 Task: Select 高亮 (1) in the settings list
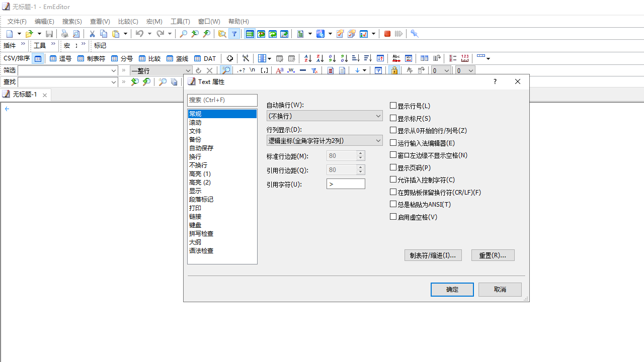click(200, 173)
